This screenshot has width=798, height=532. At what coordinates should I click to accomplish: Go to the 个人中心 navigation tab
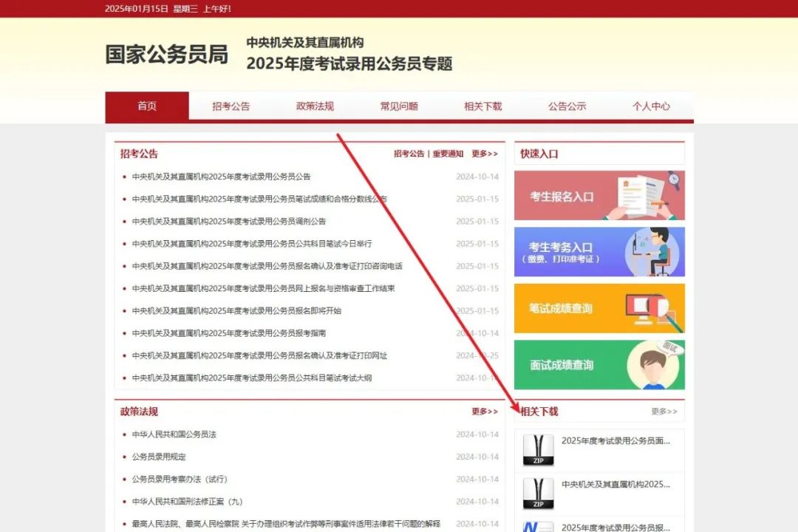pos(651,106)
